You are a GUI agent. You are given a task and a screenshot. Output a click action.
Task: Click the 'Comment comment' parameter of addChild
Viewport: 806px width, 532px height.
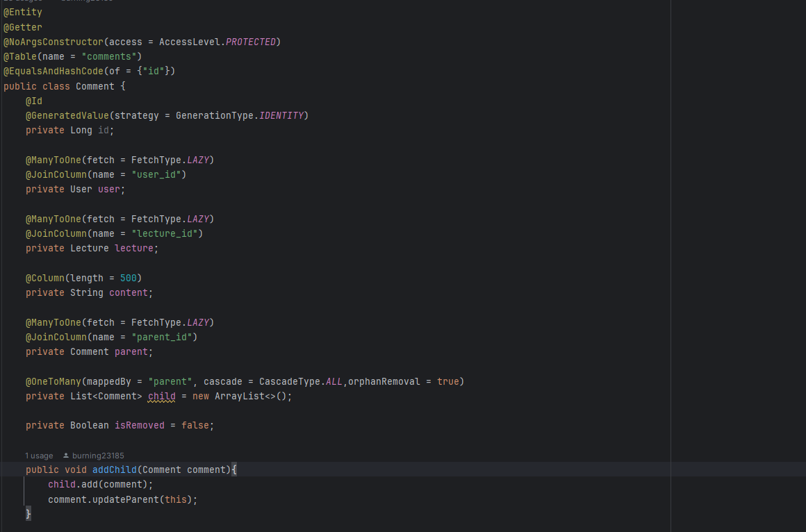point(184,469)
